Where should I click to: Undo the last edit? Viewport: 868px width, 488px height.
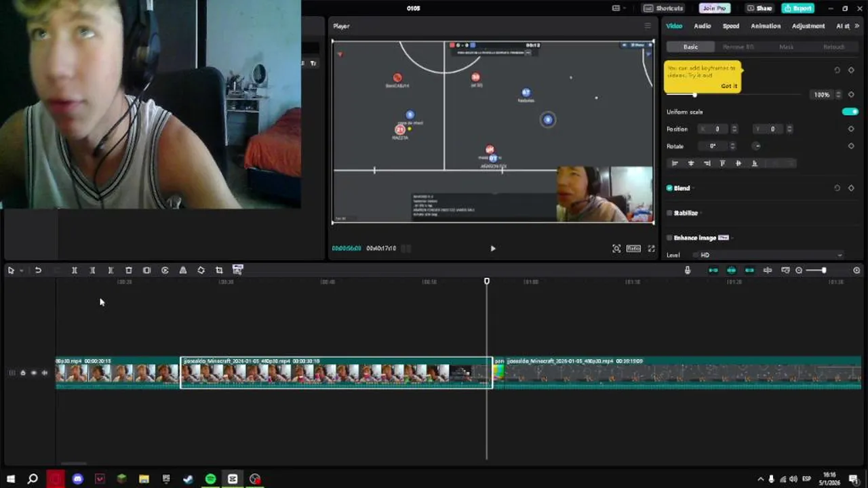[x=38, y=270]
